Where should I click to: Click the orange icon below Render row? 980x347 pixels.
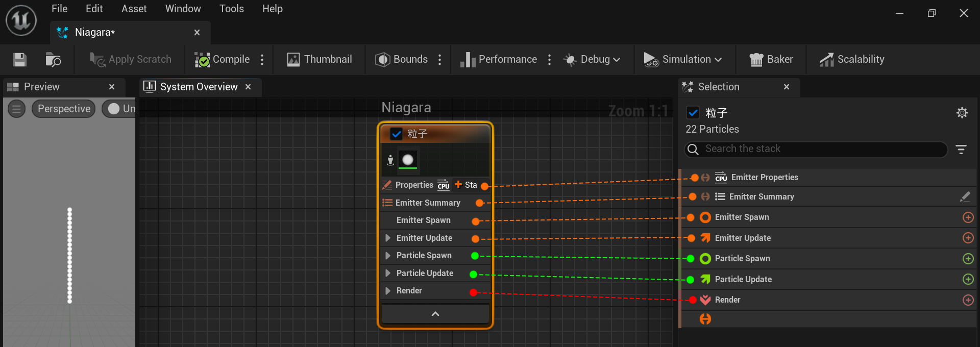705,319
